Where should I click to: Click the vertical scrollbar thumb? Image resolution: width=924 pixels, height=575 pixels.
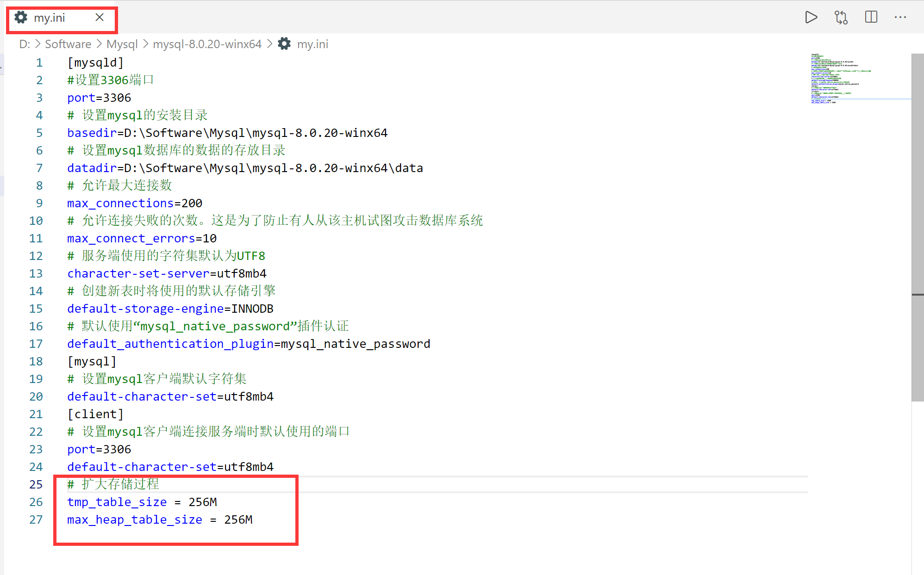coord(917,227)
